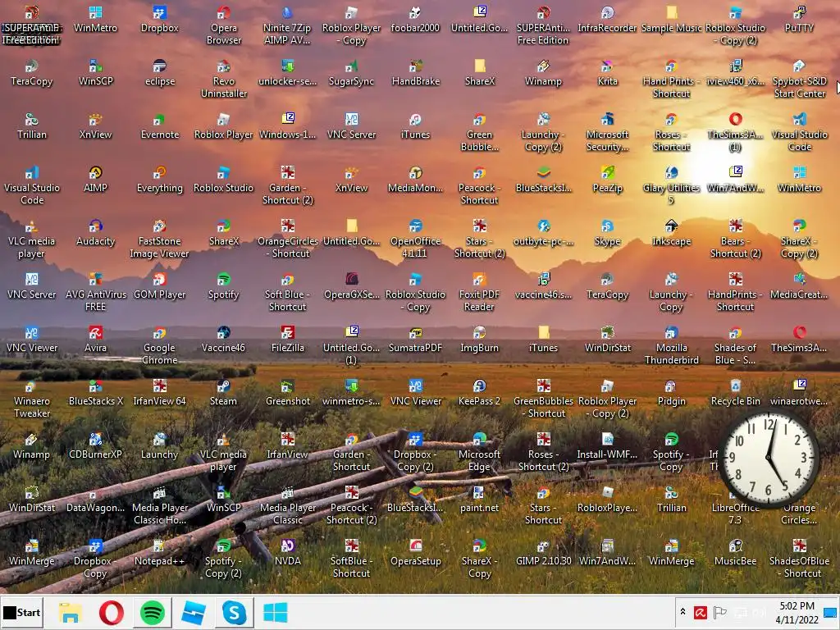The image size is (840, 630).
Task: Open the Recycle Bin
Action: coord(736,393)
